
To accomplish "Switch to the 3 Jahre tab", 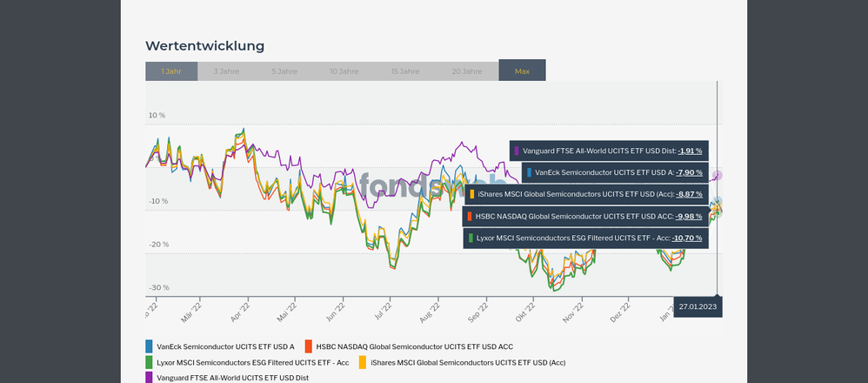I will point(226,71).
